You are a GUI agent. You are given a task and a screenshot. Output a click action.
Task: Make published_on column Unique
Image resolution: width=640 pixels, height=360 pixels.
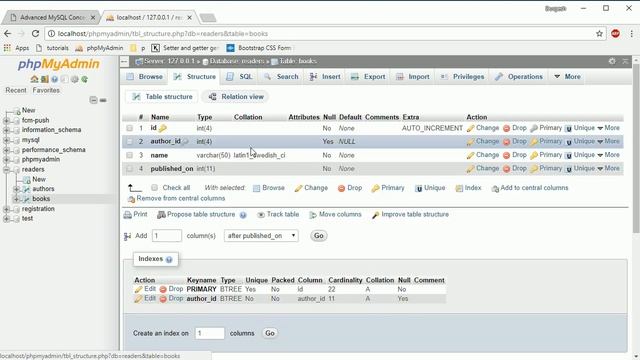click(580, 169)
